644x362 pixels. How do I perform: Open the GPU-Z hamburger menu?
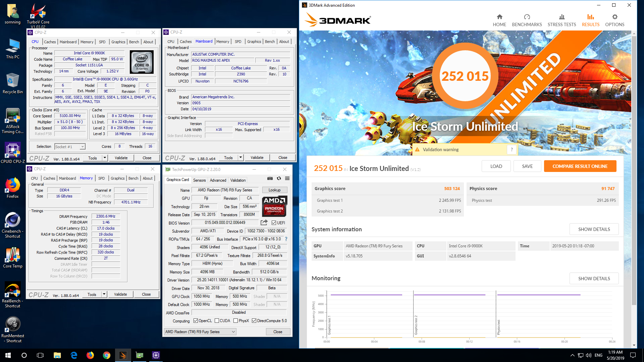point(287,178)
